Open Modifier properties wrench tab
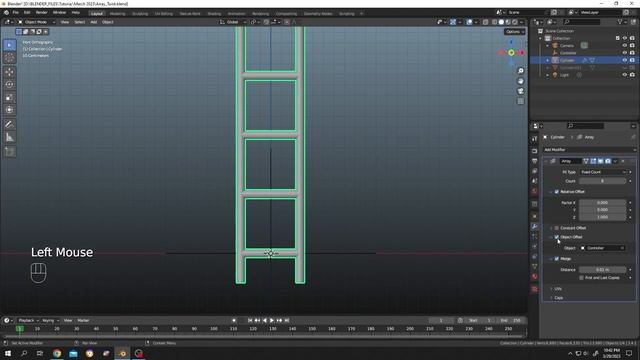Image resolution: width=640 pixels, height=360 pixels. 535,227
